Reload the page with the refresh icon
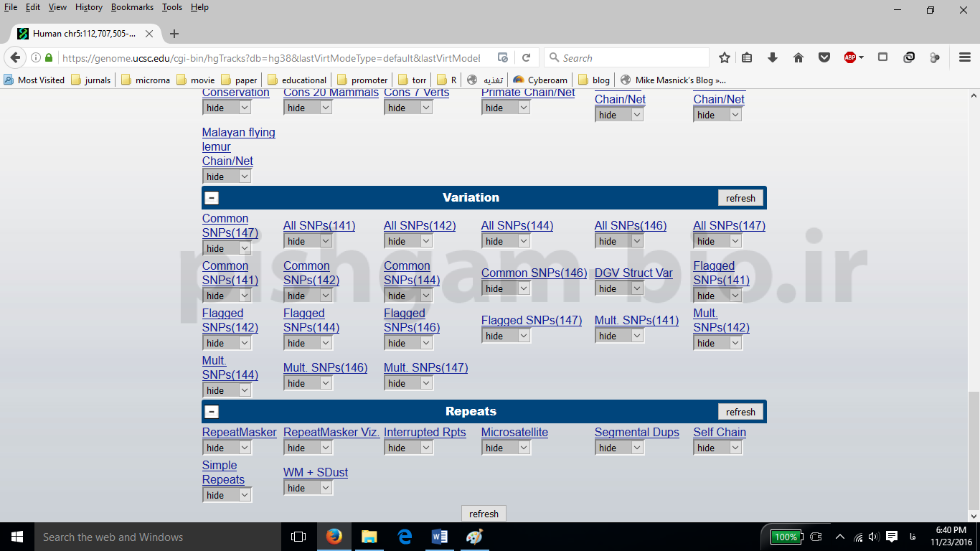Viewport: 980px width, 551px height. 526,58
